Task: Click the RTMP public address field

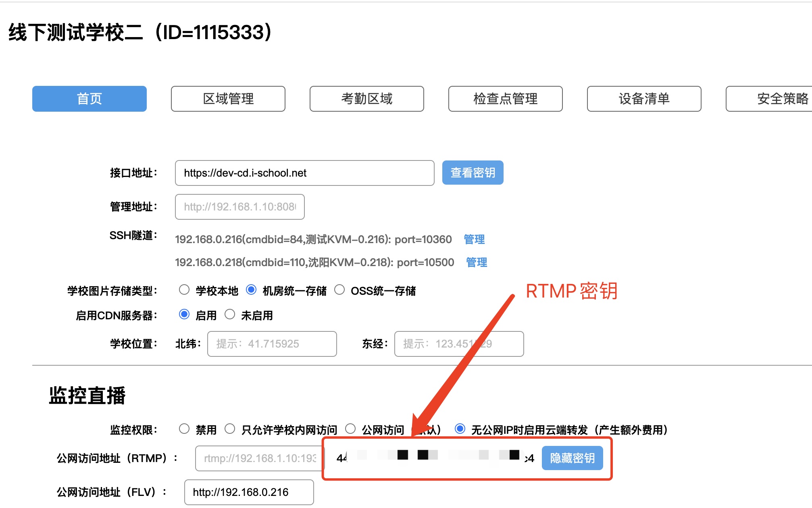Action: click(x=259, y=458)
